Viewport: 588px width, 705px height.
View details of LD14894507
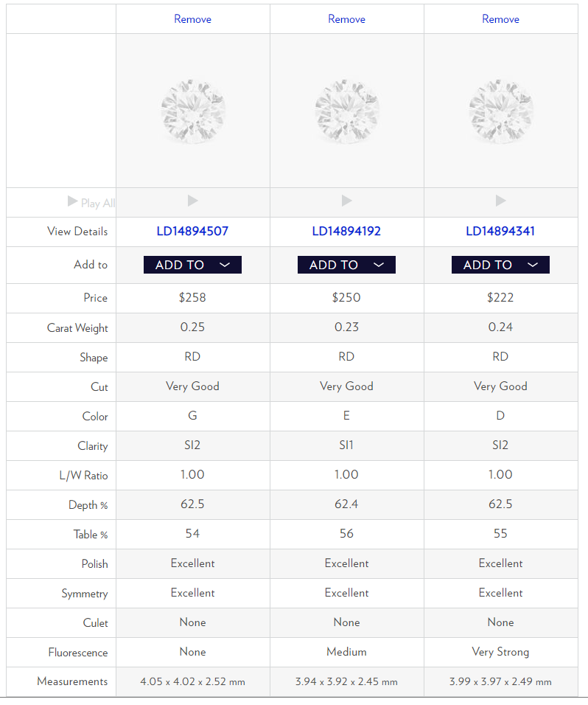tap(193, 231)
